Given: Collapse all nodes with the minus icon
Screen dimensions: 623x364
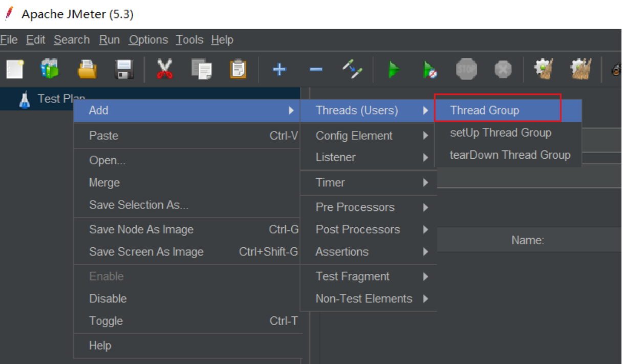Looking at the screenshot, I should 316,69.
